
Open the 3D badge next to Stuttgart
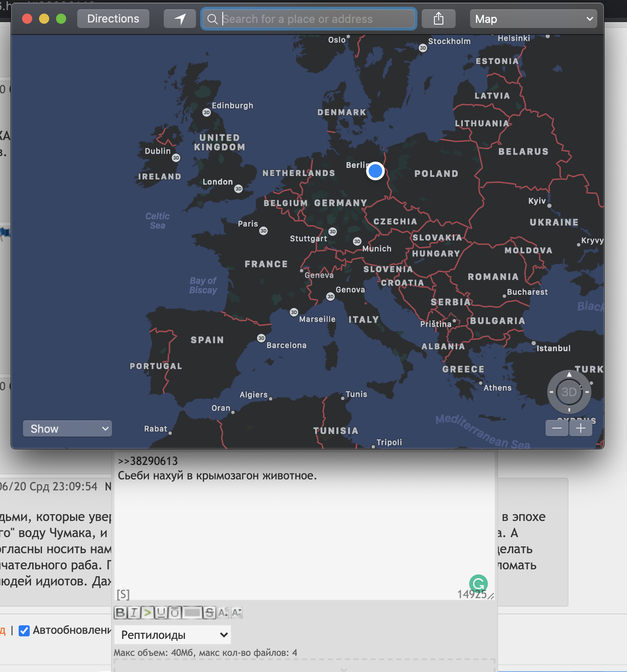[333, 232]
